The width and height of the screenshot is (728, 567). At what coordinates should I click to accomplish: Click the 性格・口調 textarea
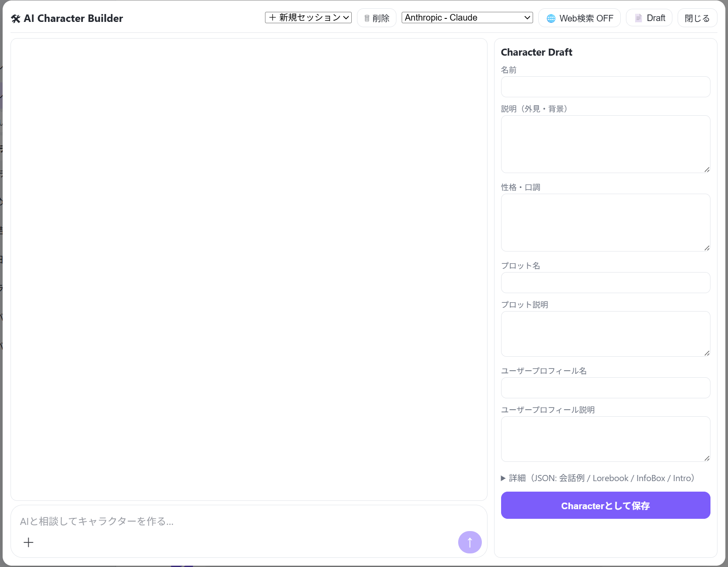605,223
